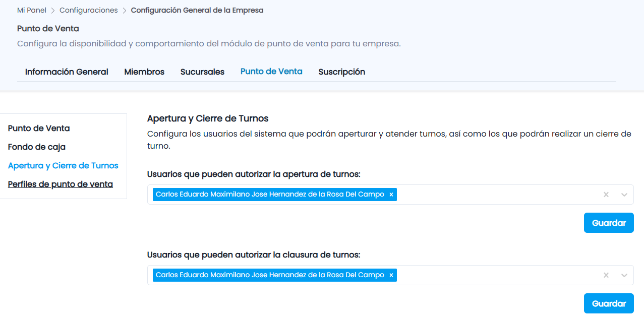The width and height of the screenshot is (644, 322).
Task: Click the Apertura y Cierre de Turnos heading
Action: tap(208, 118)
